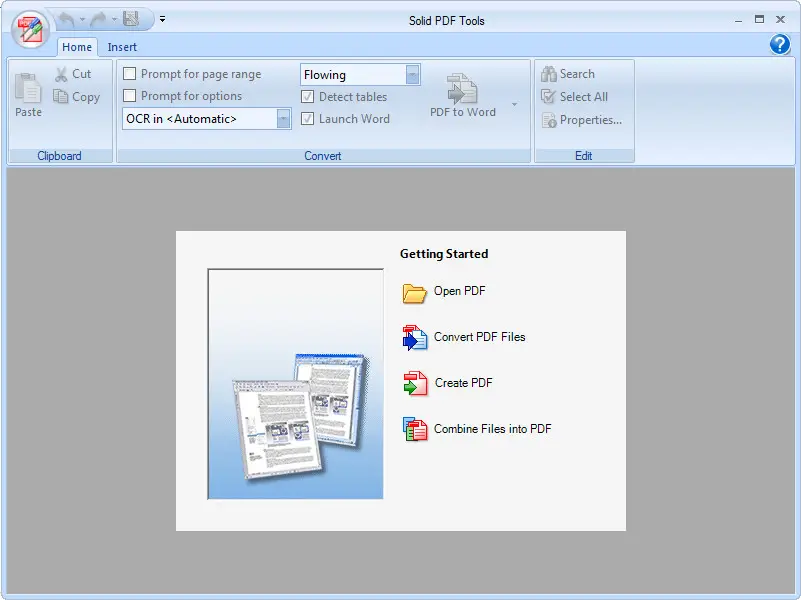
Task: Click the Combine Files into PDF icon
Action: [415, 429]
